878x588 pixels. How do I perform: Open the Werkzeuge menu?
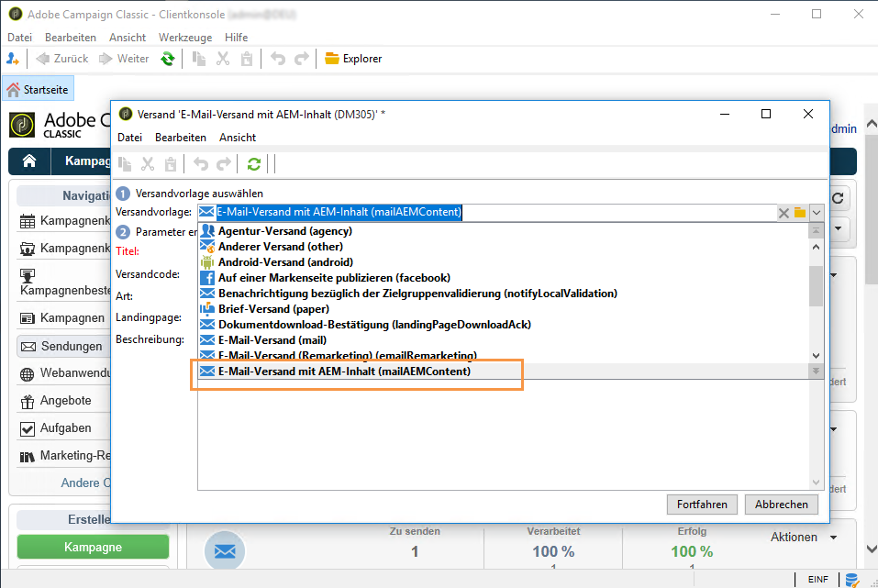click(x=185, y=38)
